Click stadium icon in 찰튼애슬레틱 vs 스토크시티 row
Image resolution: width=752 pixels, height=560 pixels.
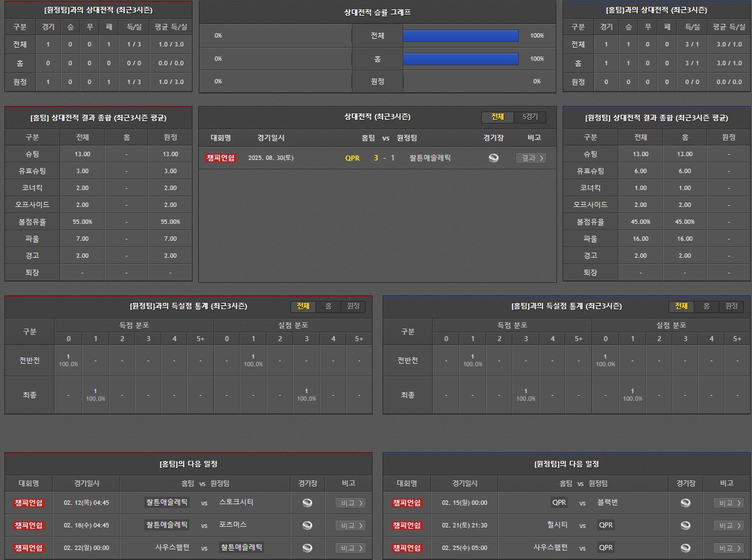(x=307, y=503)
